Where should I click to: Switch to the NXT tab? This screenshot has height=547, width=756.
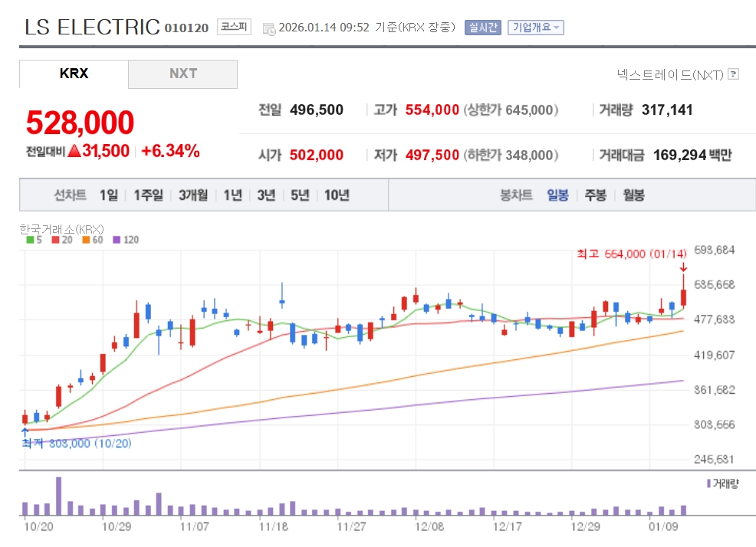pos(182,74)
